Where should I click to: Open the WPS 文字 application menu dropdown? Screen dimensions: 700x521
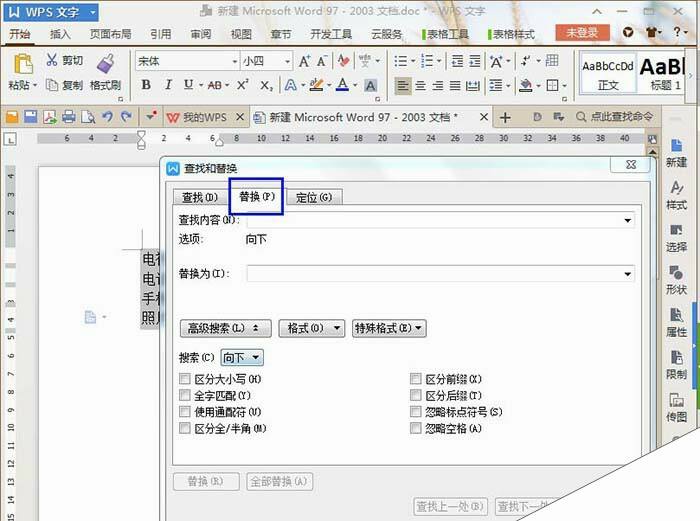(x=93, y=12)
